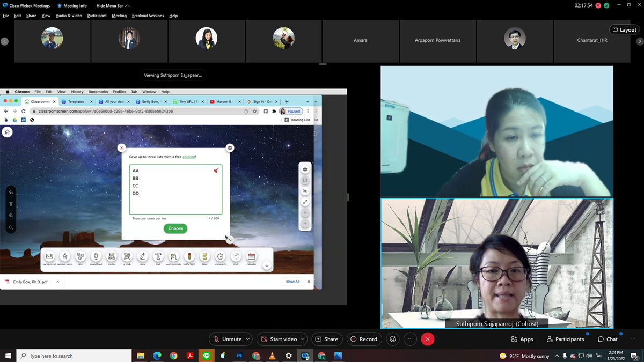Image resolution: width=644 pixels, height=362 pixels.
Task: Collapse the menu with Hide Menu Bar
Action: point(112,6)
